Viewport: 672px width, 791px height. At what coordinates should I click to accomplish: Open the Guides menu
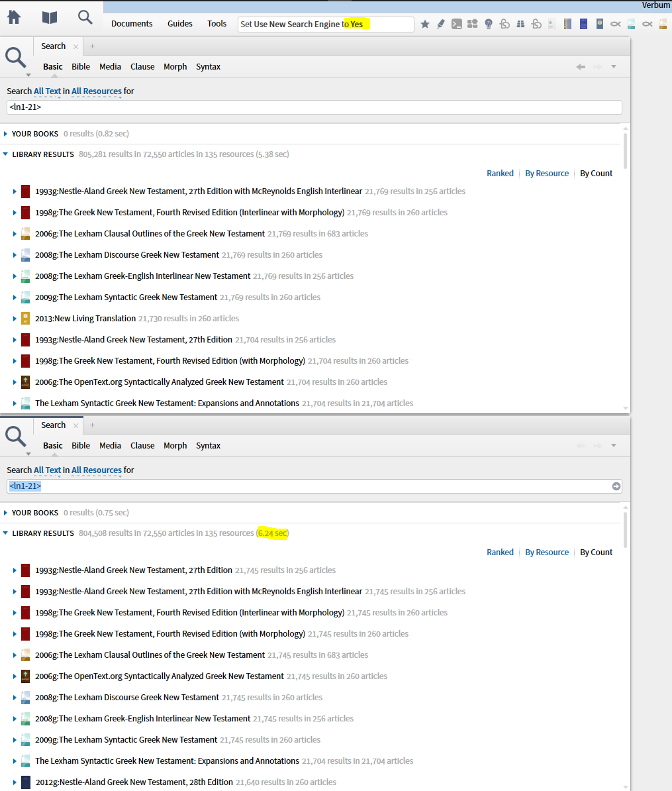[180, 24]
